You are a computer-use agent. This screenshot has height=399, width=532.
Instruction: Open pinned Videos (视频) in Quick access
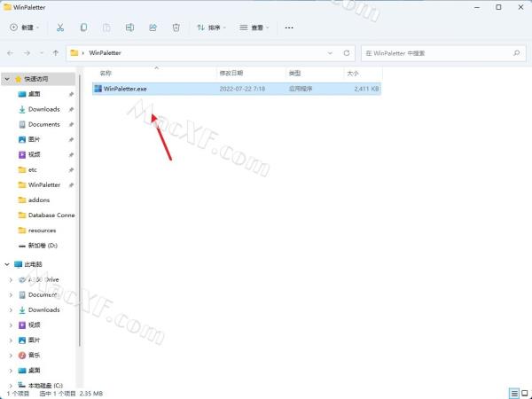[34, 154]
